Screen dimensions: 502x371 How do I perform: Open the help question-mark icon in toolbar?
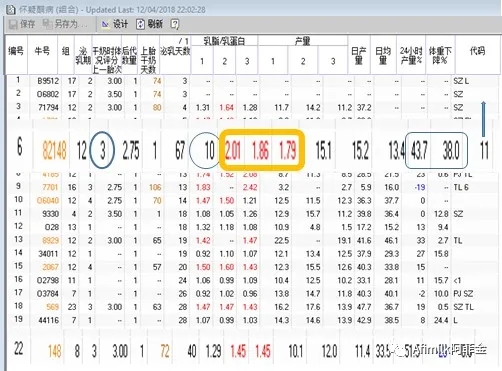175,24
